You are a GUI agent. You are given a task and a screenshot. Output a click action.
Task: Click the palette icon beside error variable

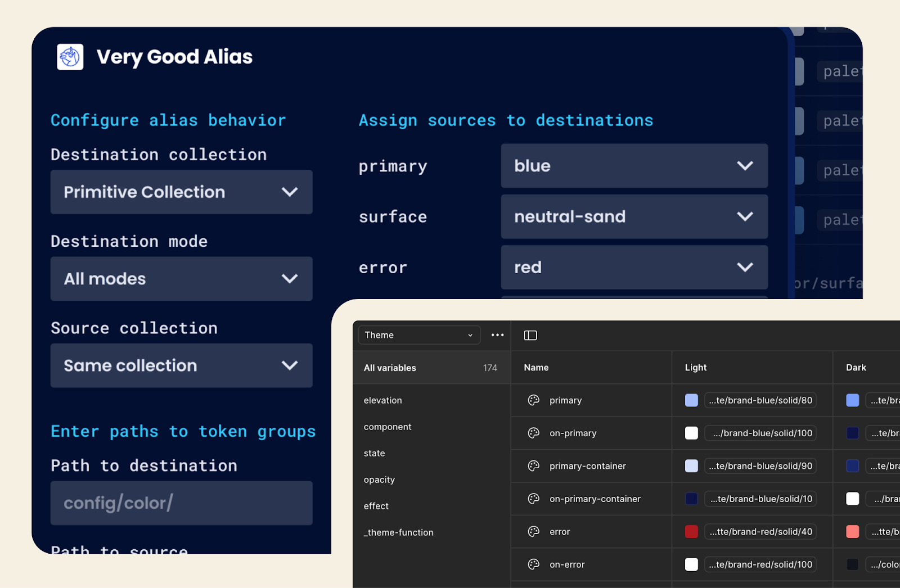(534, 532)
